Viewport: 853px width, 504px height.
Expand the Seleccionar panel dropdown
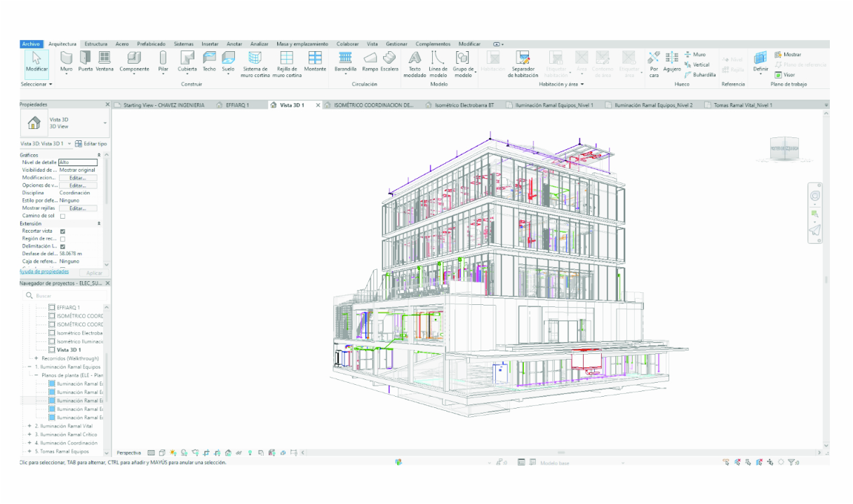point(36,84)
